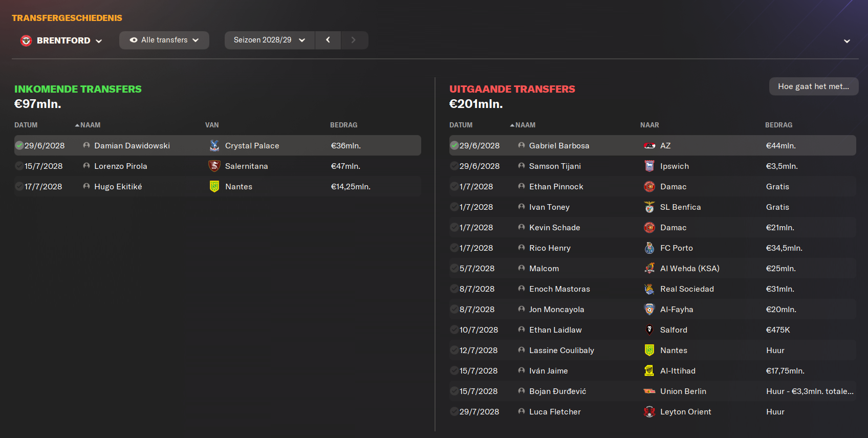868x438 pixels.
Task: Click the FC Porto badge icon
Action: 649,248
